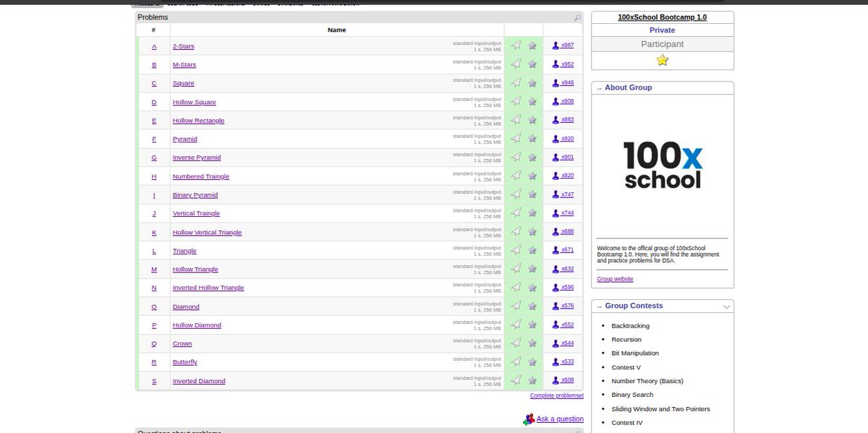Open problem Hollow Vertical Triangle
Screen dimensions: 868x433
pyautogui.click(x=207, y=232)
